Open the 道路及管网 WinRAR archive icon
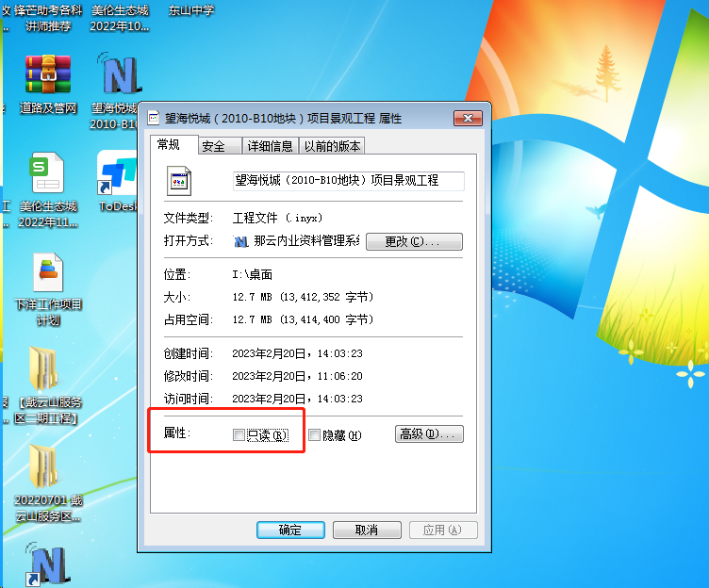The image size is (709, 588). (48, 75)
